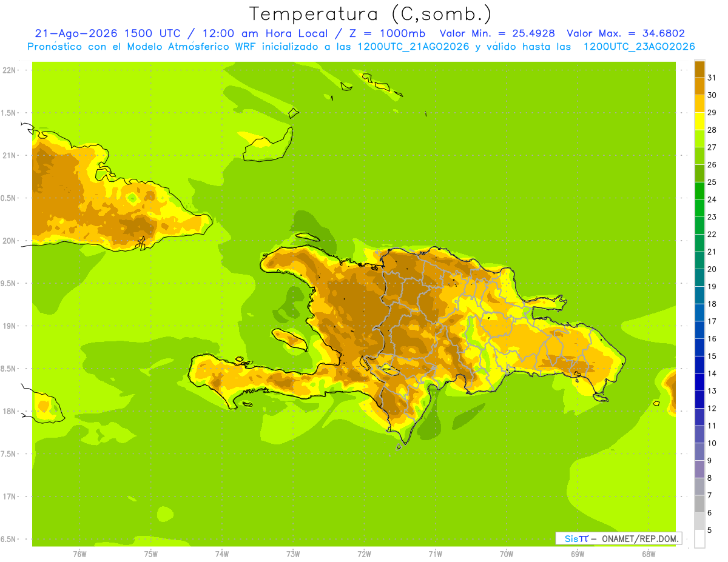The height and width of the screenshot is (562, 728).
Task: Click the '22N' latitude axis label
Action: (8, 70)
